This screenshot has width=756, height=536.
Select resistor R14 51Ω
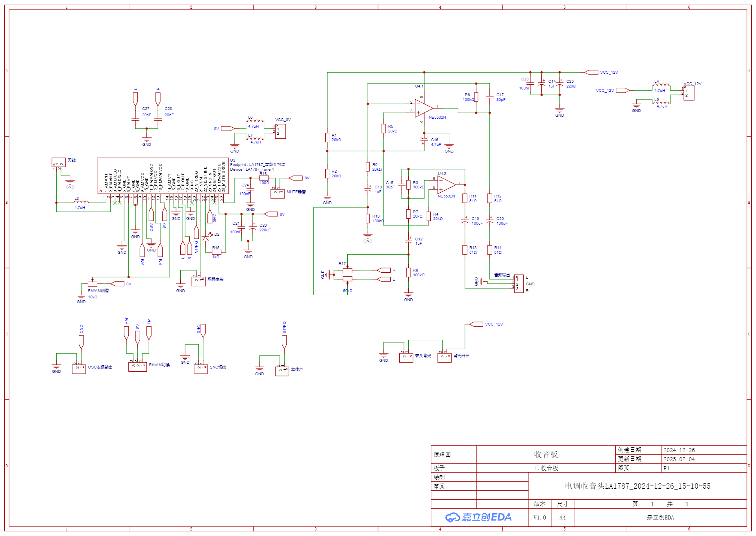[x=490, y=250]
